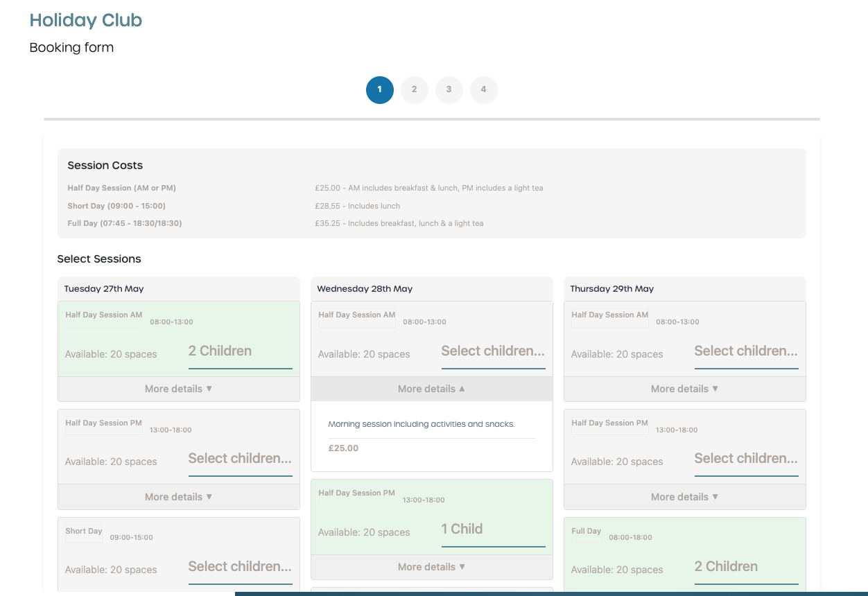Click the Wednesday 28th May column header
Viewport: 868px width, 596px height.
(x=432, y=289)
